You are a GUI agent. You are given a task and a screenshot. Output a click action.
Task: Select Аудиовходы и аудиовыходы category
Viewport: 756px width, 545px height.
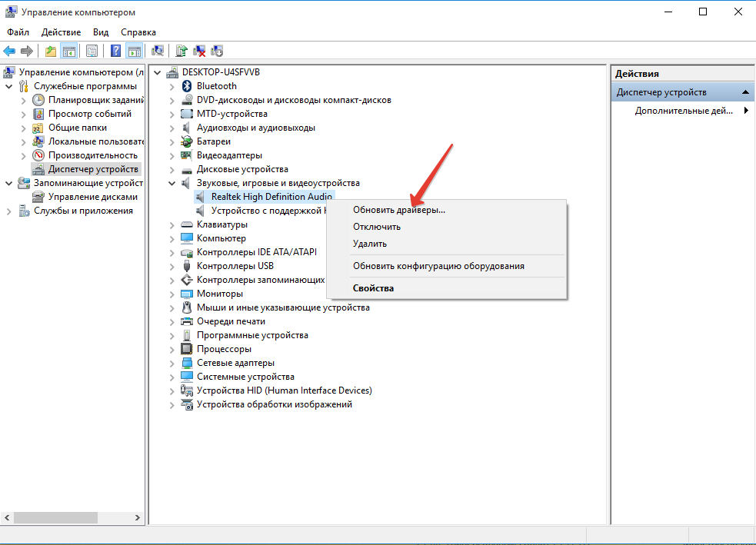pos(256,128)
